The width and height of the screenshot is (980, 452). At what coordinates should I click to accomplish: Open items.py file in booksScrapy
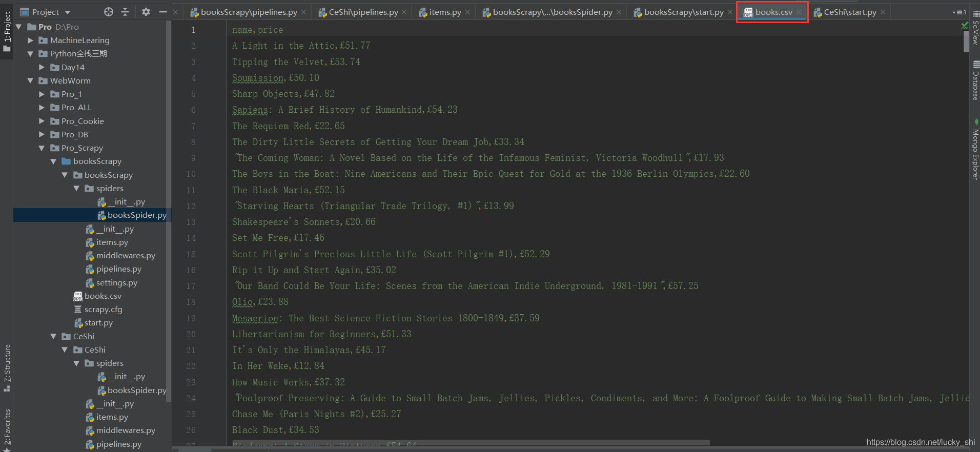(x=107, y=242)
